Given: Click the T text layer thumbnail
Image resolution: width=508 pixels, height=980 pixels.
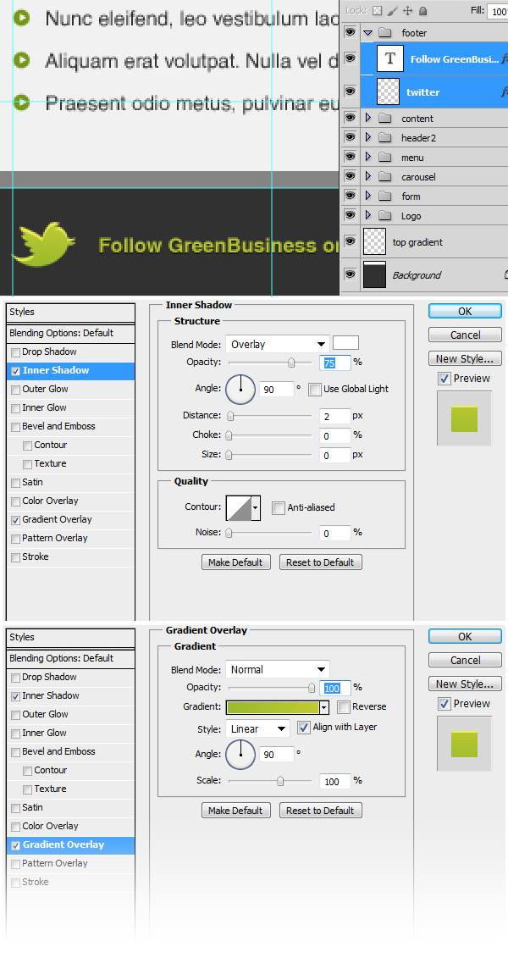Looking at the screenshot, I should [390, 58].
